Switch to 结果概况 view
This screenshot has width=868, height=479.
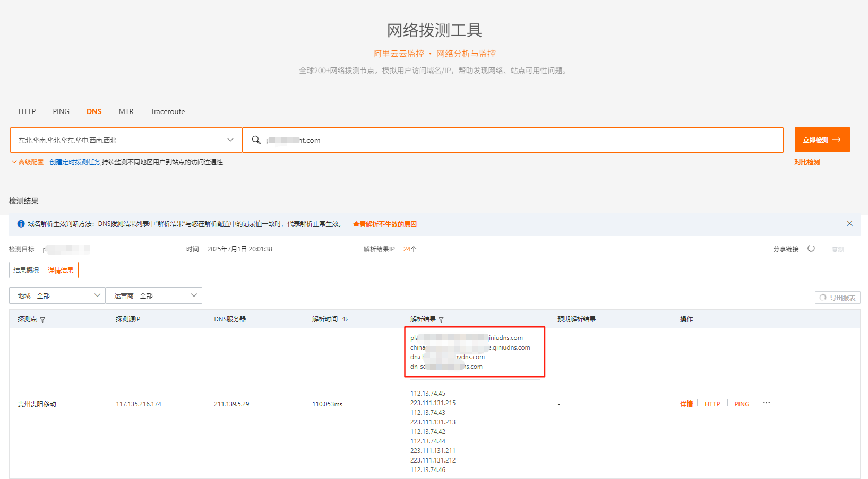(x=27, y=270)
